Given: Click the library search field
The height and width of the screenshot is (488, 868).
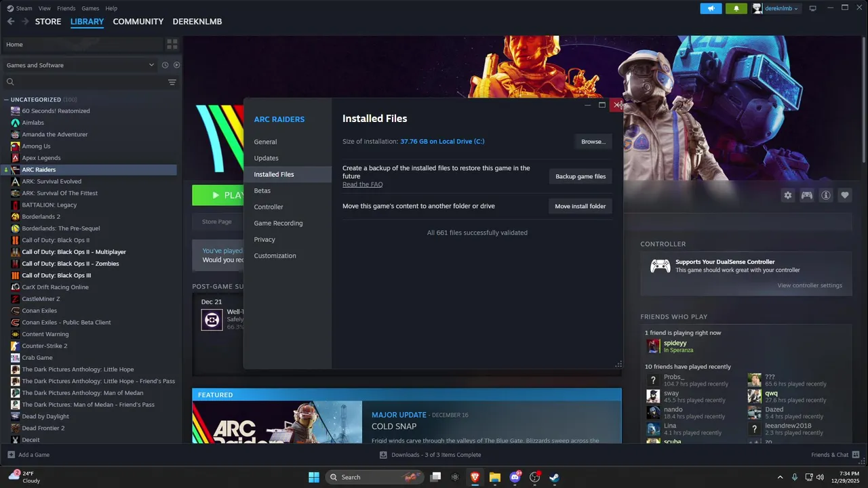Looking at the screenshot, I should [83, 82].
